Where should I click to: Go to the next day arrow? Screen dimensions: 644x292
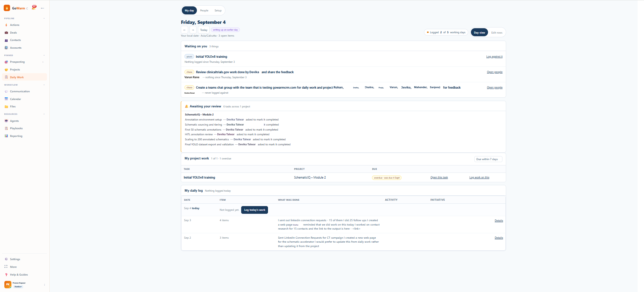click(x=193, y=30)
